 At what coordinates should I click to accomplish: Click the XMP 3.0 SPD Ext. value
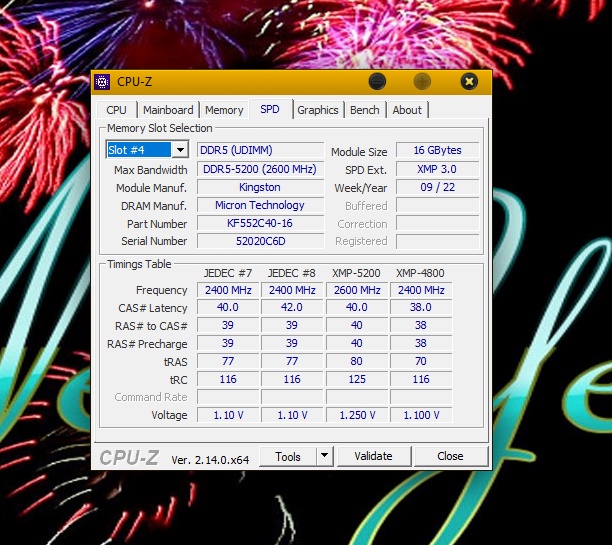[438, 169]
